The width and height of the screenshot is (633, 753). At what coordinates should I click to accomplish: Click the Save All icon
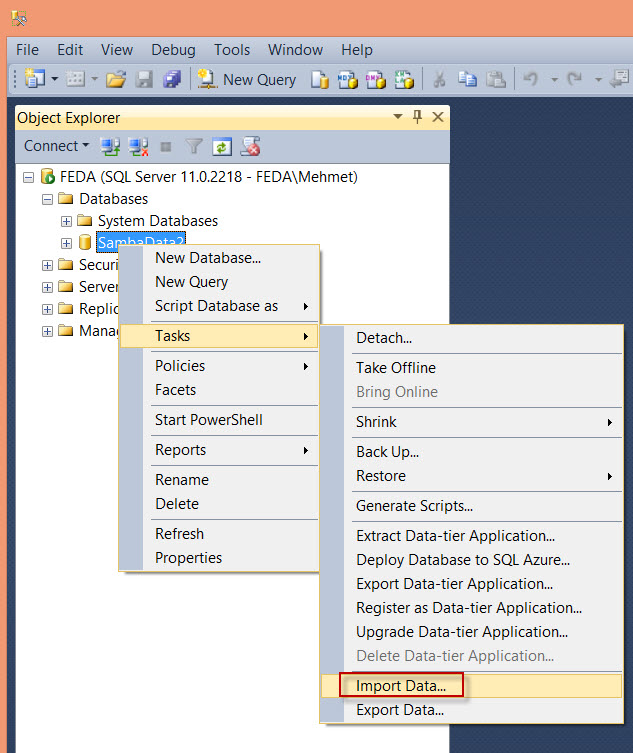172,79
